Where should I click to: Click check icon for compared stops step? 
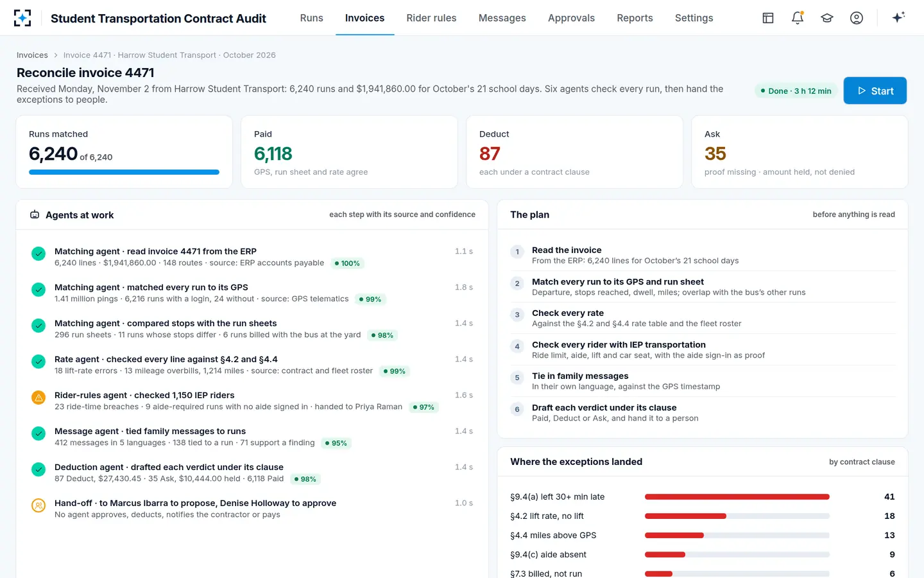38,326
